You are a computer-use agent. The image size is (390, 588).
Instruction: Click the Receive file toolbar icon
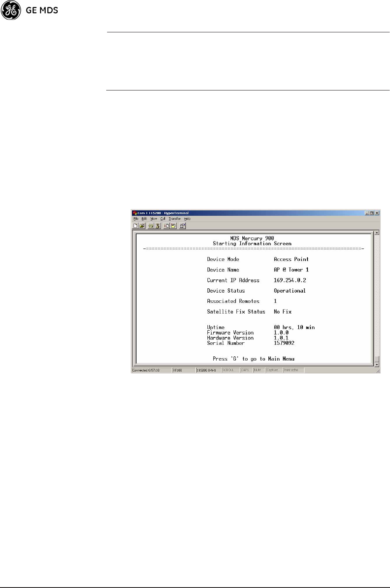point(173,226)
